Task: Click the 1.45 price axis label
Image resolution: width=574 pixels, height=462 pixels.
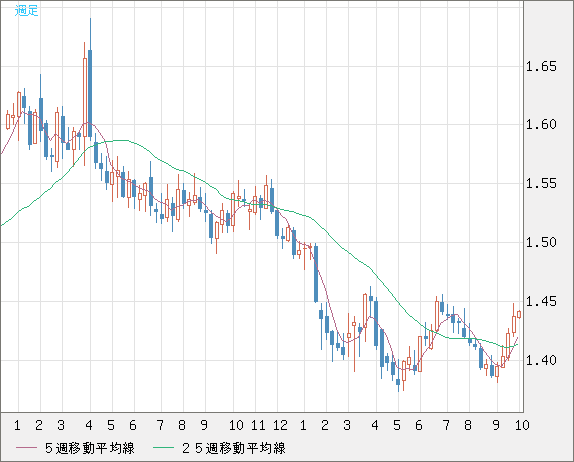Action: point(541,302)
